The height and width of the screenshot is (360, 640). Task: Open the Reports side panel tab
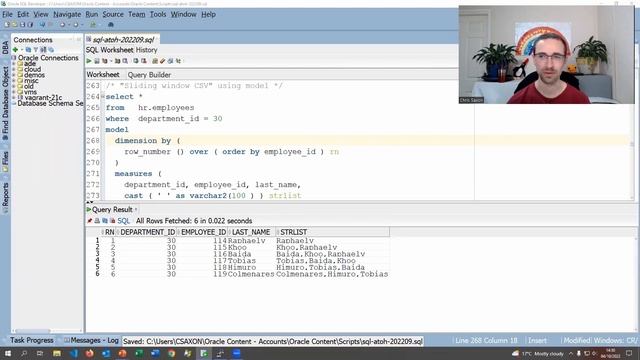click(x=5, y=197)
